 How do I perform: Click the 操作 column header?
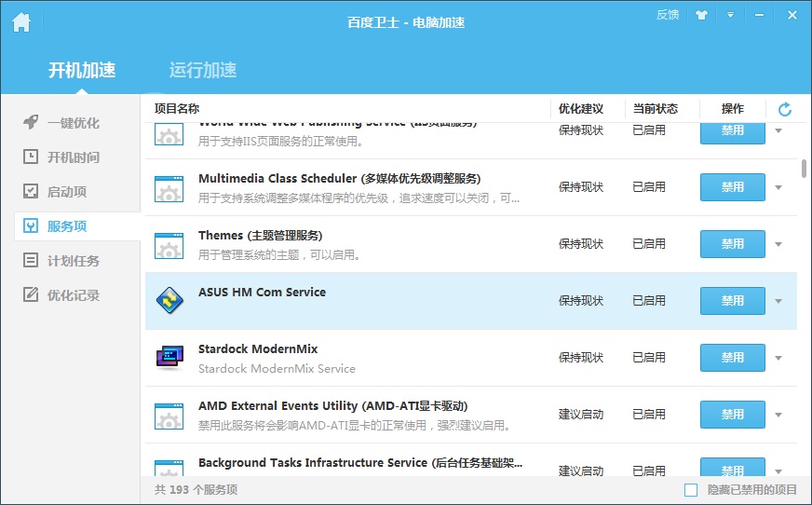click(732, 109)
